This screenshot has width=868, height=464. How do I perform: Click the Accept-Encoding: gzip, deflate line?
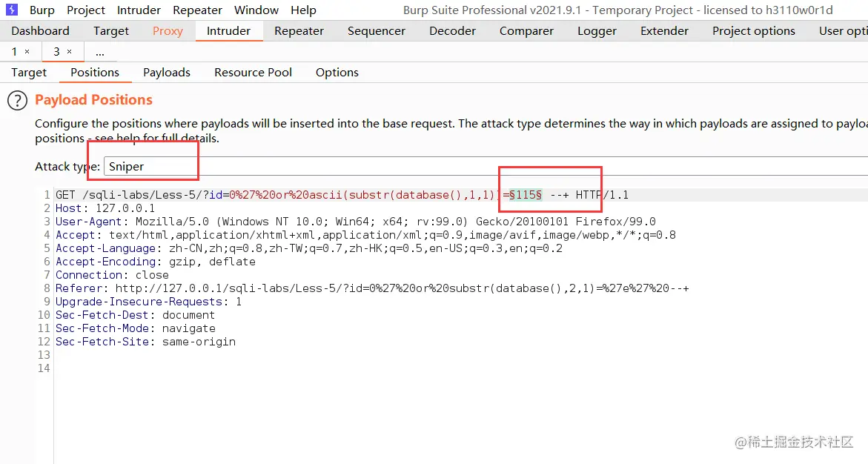156,262
